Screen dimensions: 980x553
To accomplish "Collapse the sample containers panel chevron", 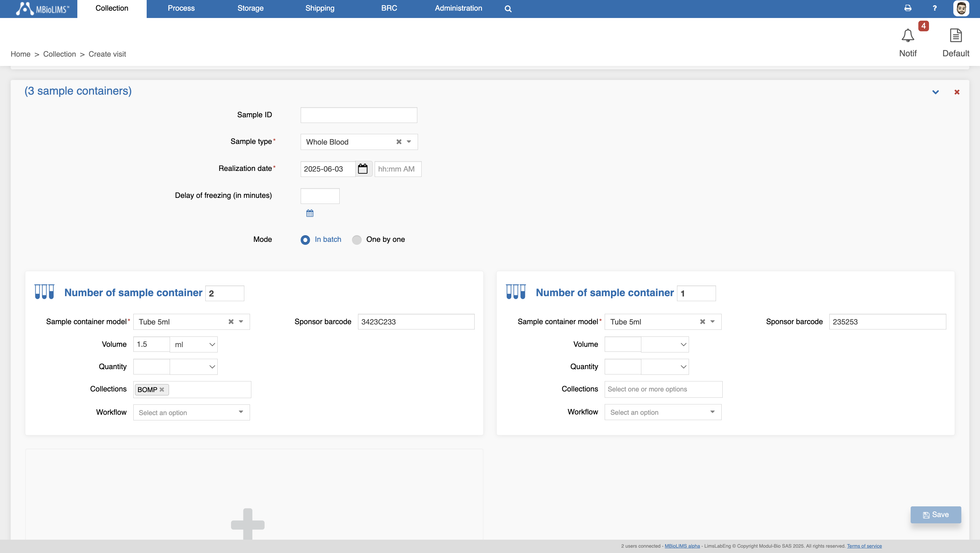I will click(935, 92).
